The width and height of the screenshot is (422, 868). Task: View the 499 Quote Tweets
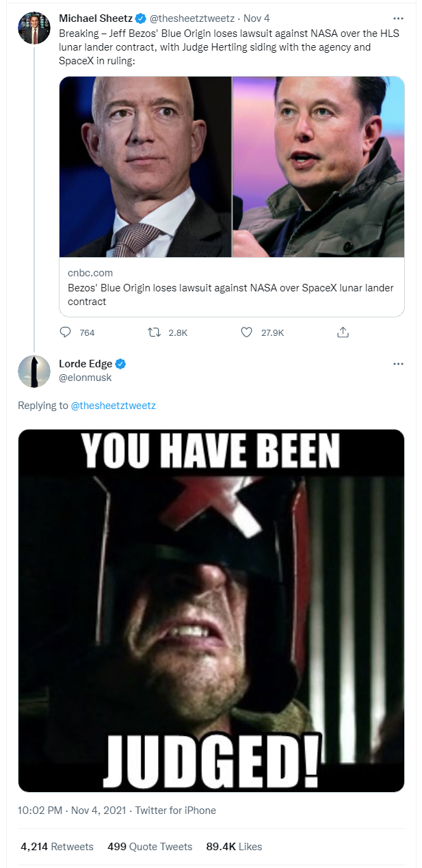click(x=150, y=846)
